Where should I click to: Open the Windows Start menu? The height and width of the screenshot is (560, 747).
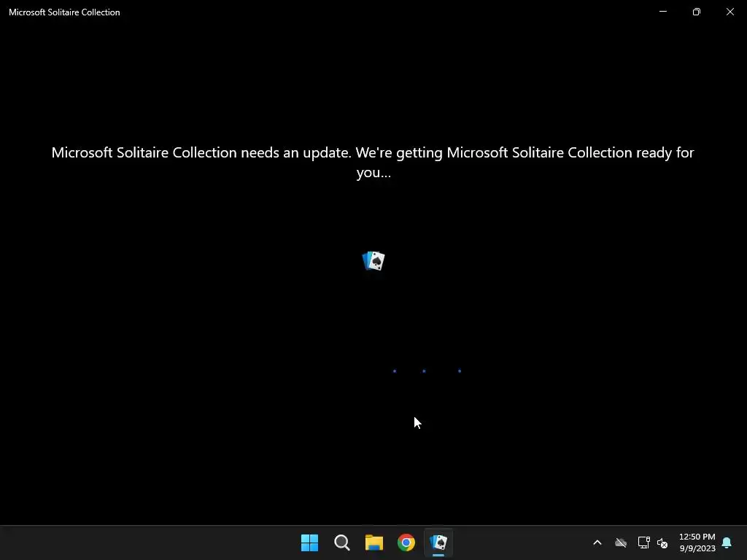coord(309,542)
